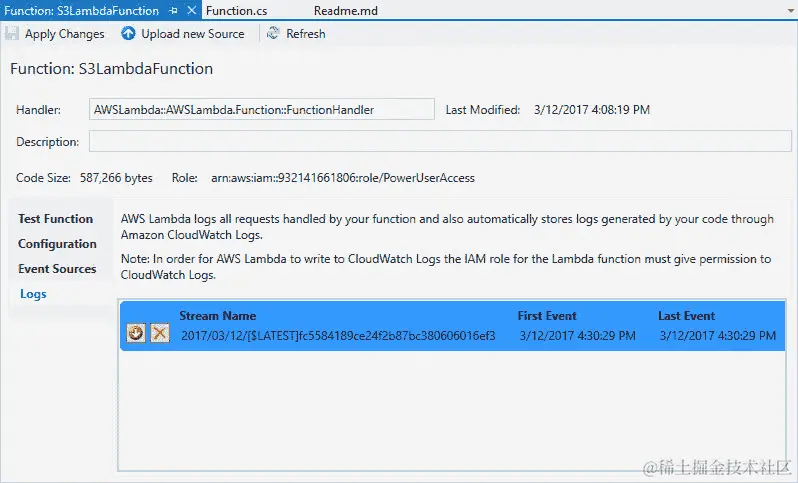
Task: Download the log stream with clock icon
Action: pos(136,333)
